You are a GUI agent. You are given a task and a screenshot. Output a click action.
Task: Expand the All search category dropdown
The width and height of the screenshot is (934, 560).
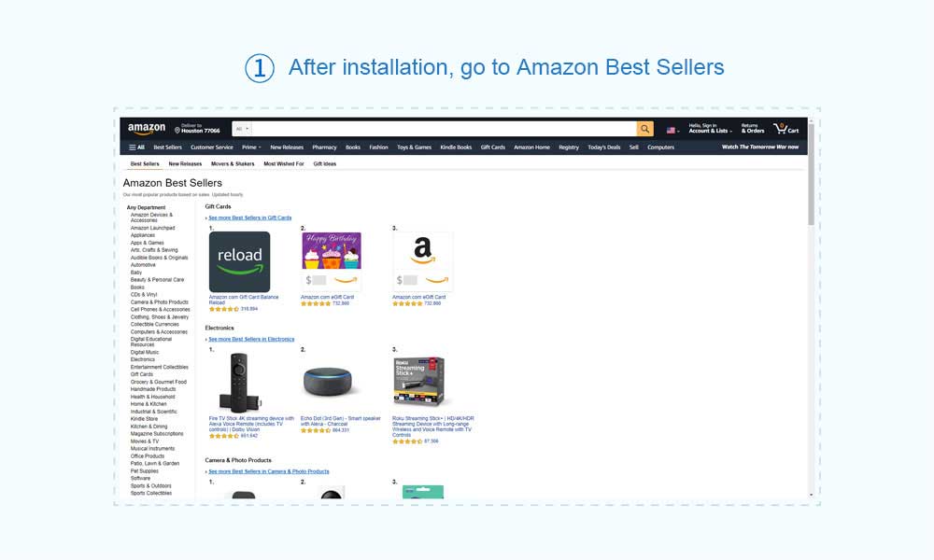[x=242, y=129]
